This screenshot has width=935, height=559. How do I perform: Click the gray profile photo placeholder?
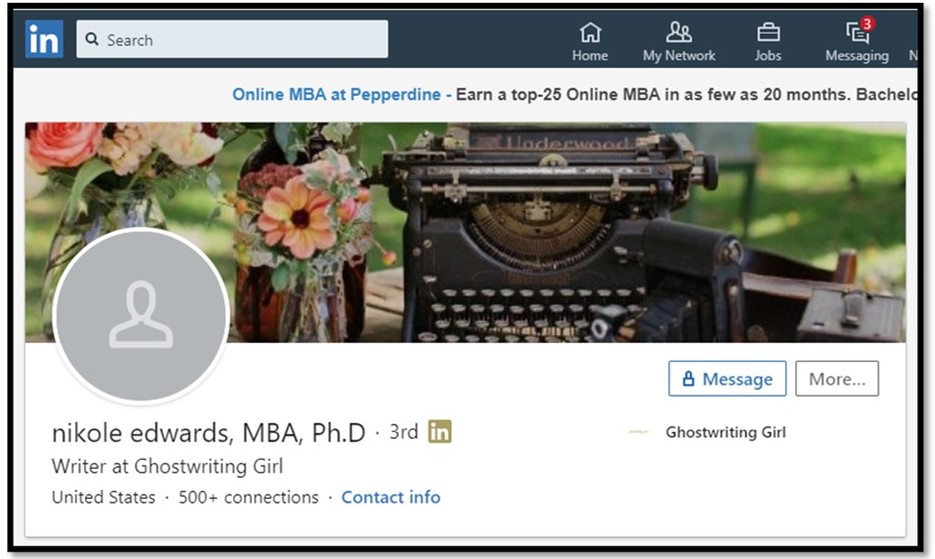(x=141, y=315)
